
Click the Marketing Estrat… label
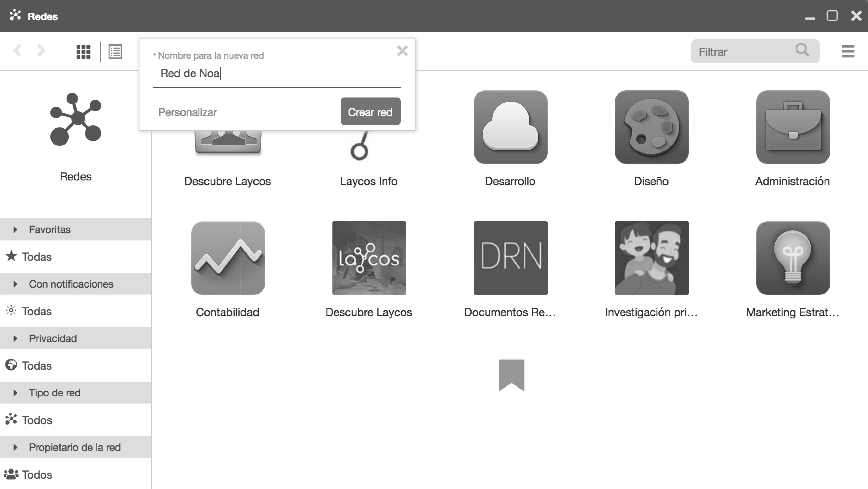(792, 312)
